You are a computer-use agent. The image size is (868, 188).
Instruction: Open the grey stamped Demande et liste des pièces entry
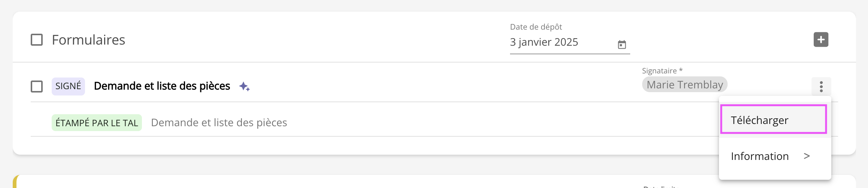pyautogui.click(x=219, y=123)
